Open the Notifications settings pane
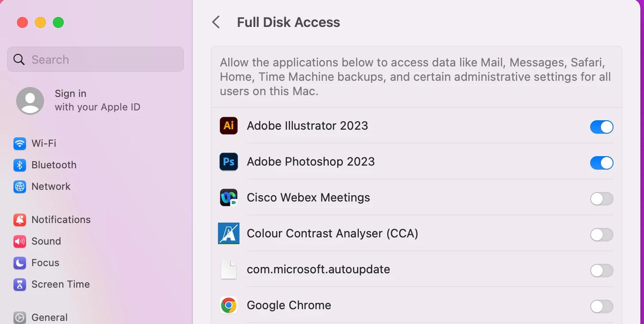This screenshot has width=644, height=324. click(61, 220)
